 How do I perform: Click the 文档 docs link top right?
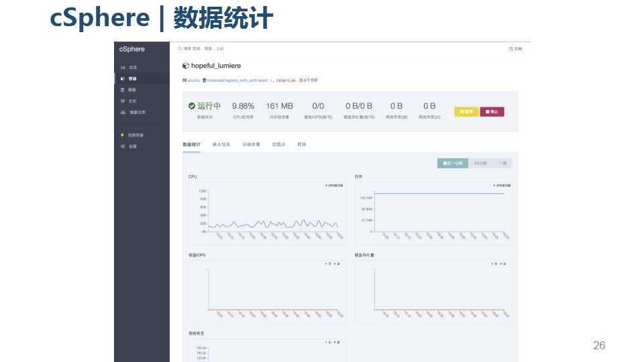(515, 48)
